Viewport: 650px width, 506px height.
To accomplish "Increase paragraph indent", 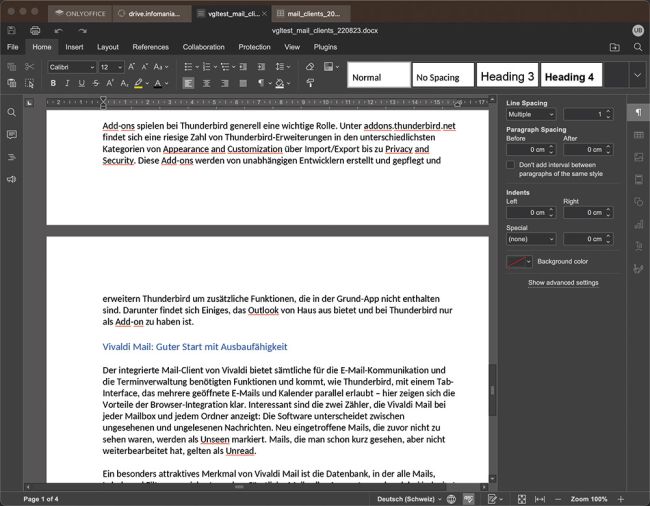I will click(x=261, y=67).
